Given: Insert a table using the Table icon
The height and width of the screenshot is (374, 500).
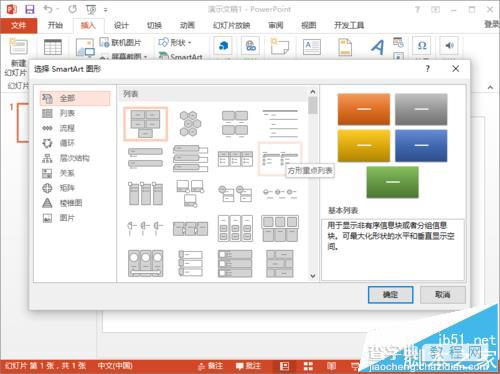Looking at the screenshot, I should tap(53, 47).
